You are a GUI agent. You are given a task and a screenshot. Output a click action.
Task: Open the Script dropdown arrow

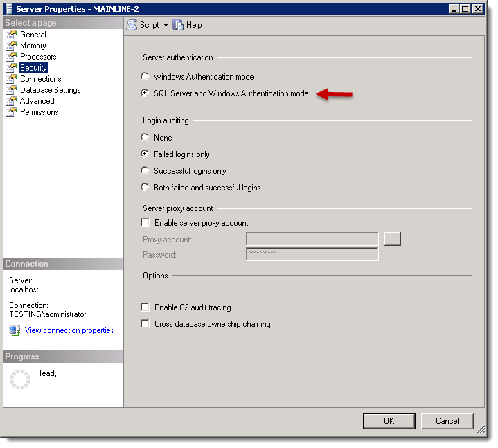pyautogui.click(x=166, y=26)
